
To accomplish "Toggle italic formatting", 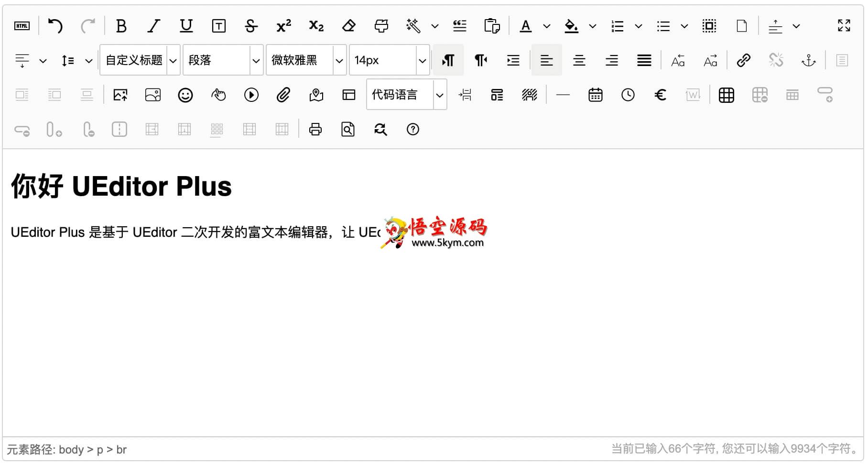I will (x=153, y=26).
